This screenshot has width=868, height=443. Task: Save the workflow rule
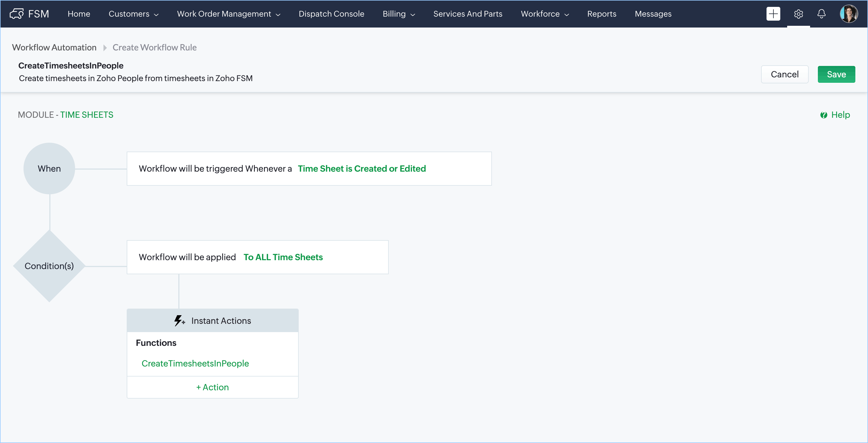pyautogui.click(x=836, y=75)
